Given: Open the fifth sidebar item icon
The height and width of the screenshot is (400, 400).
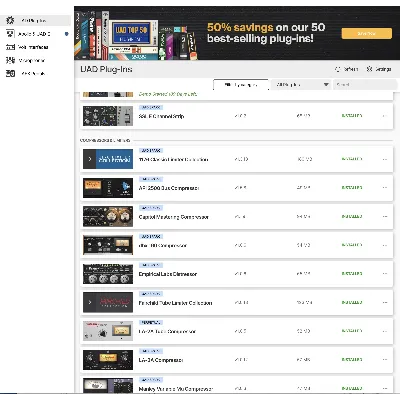Looking at the screenshot, I should 10,73.
